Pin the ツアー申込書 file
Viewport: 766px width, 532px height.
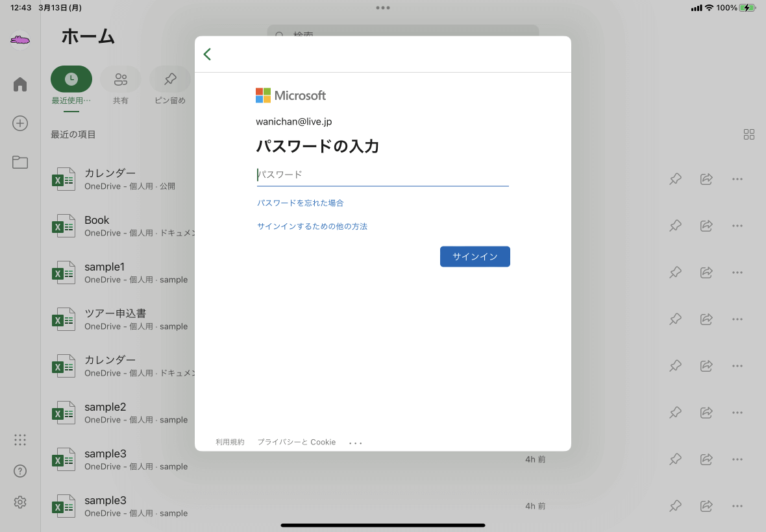pyautogui.click(x=675, y=319)
